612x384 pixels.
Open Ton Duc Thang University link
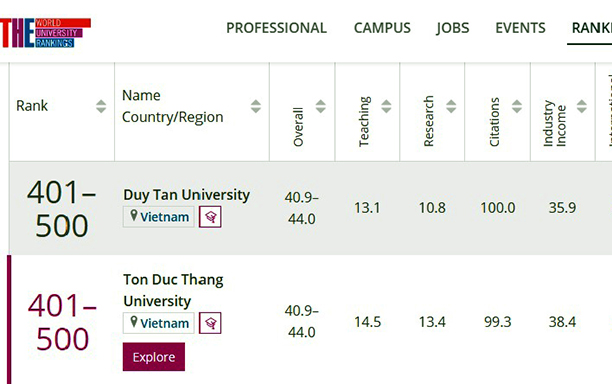coord(173,290)
